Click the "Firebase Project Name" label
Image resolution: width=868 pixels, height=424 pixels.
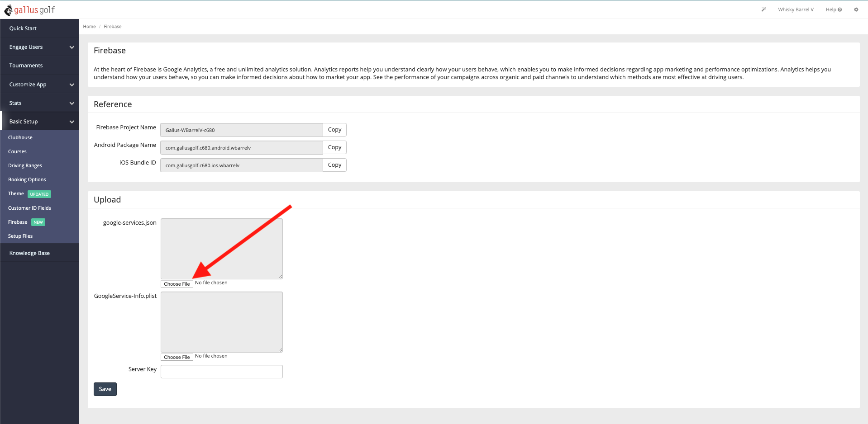(126, 127)
